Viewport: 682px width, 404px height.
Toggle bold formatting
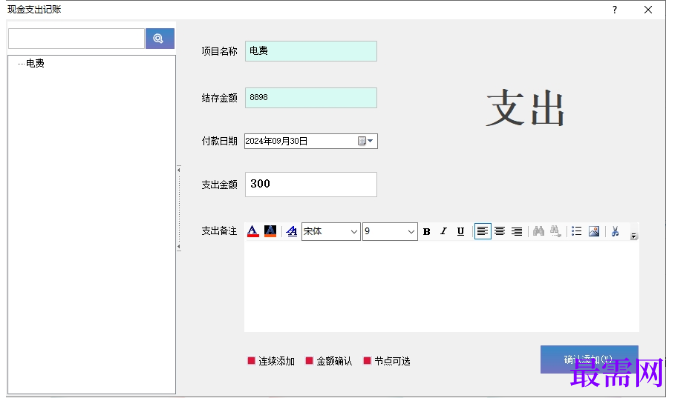(x=427, y=231)
